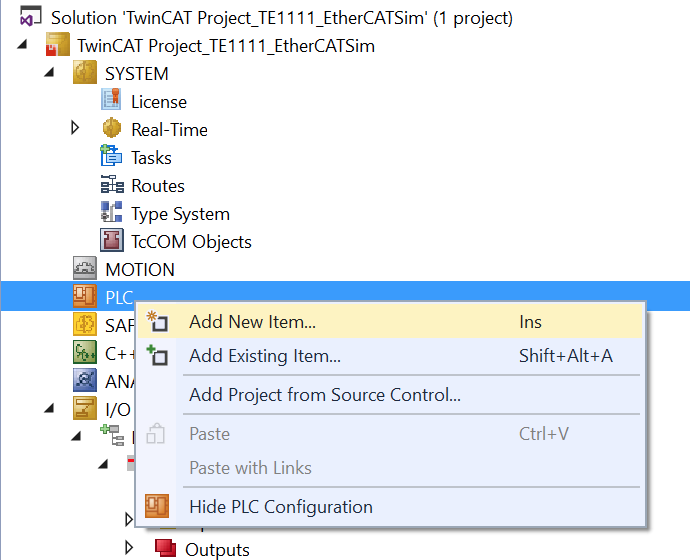Choose Add Existing Item from context menu
Image resolution: width=690 pixels, height=560 pixels.
point(390,356)
